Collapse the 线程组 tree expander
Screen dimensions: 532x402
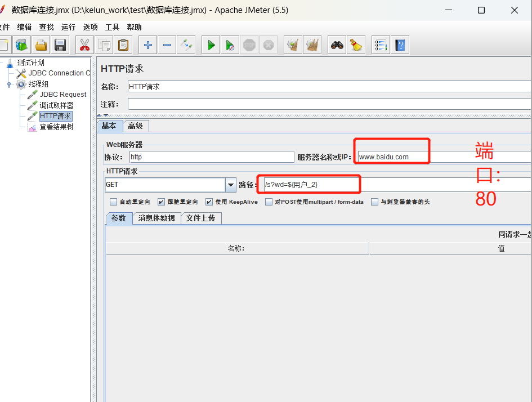tap(9, 84)
